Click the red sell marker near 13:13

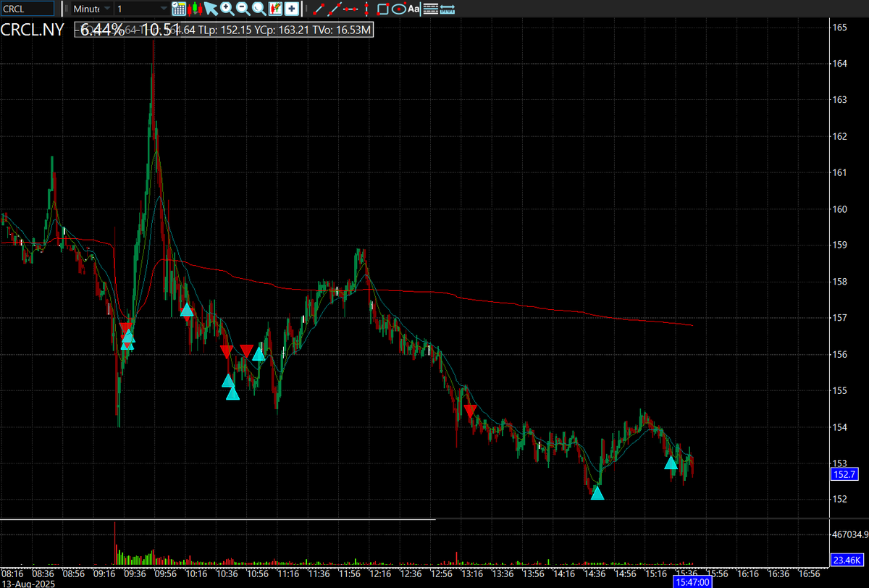(470, 411)
